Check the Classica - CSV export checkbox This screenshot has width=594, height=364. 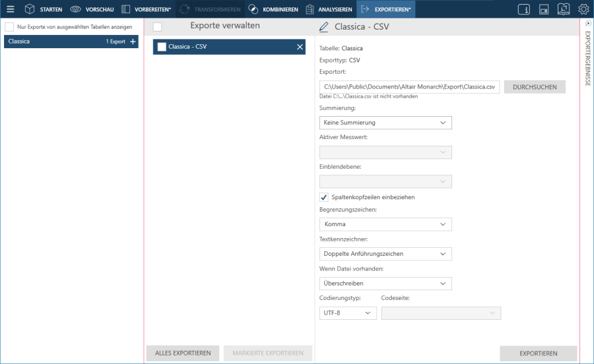[162, 47]
